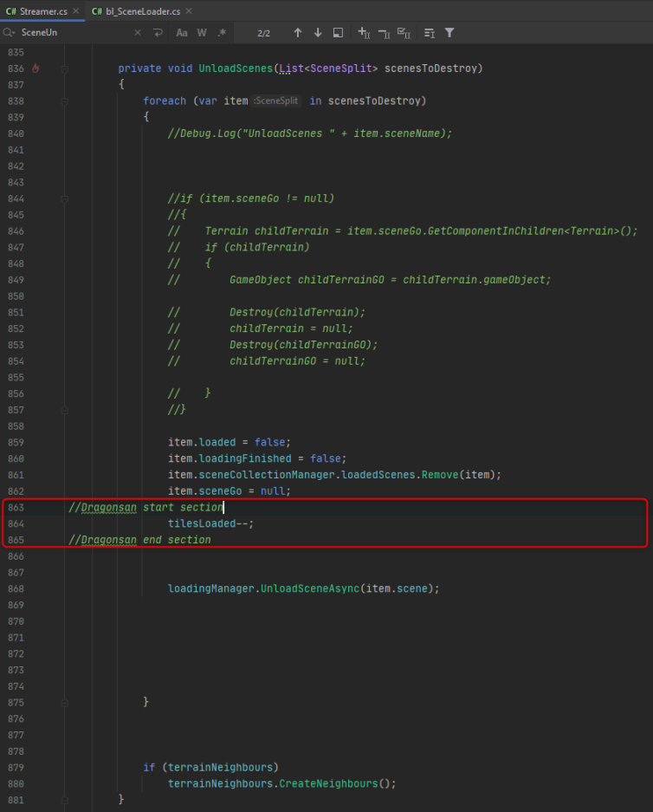Click the search in selection icon
The image size is (653, 812).
pyautogui.click(x=338, y=33)
